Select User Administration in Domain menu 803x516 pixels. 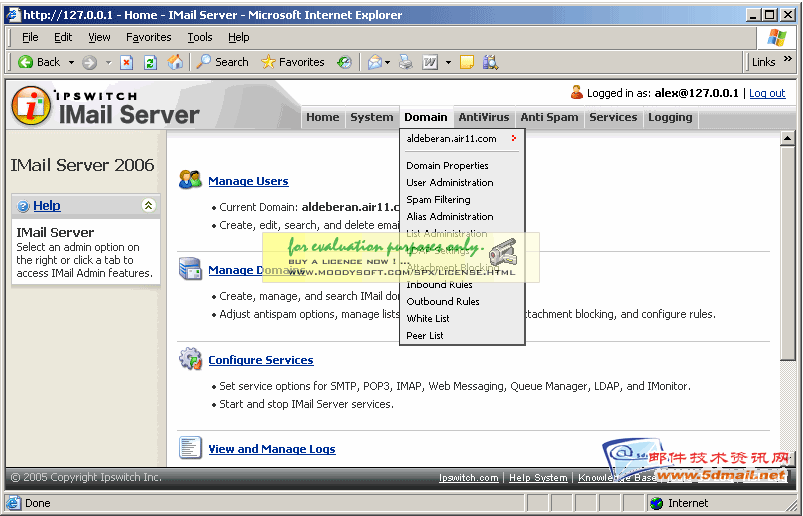tap(449, 183)
